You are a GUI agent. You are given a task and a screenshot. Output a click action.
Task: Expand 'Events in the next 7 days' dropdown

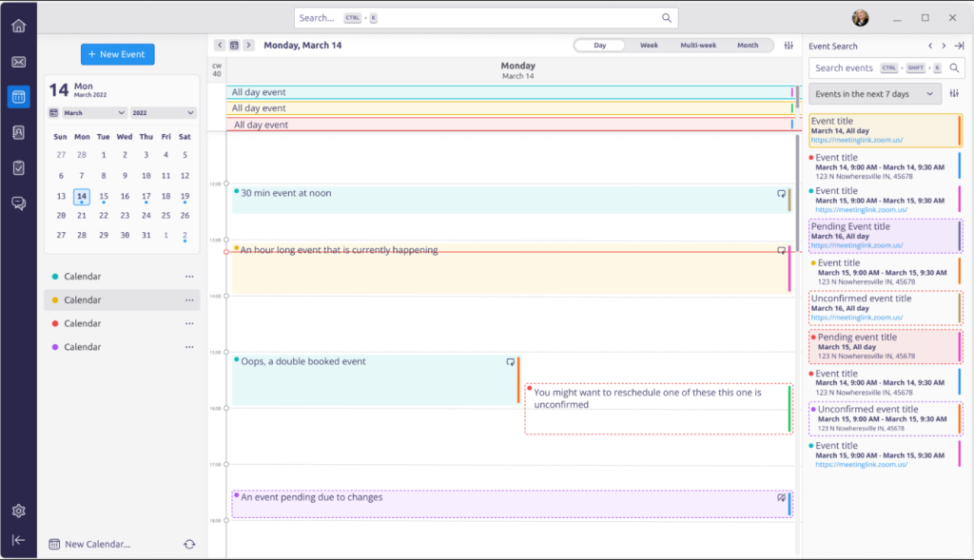(x=874, y=94)
